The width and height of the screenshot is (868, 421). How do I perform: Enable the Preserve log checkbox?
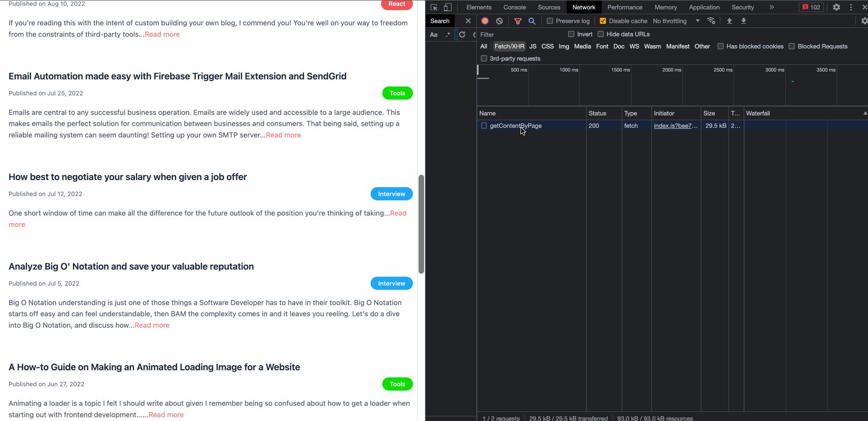pos(550,21)
